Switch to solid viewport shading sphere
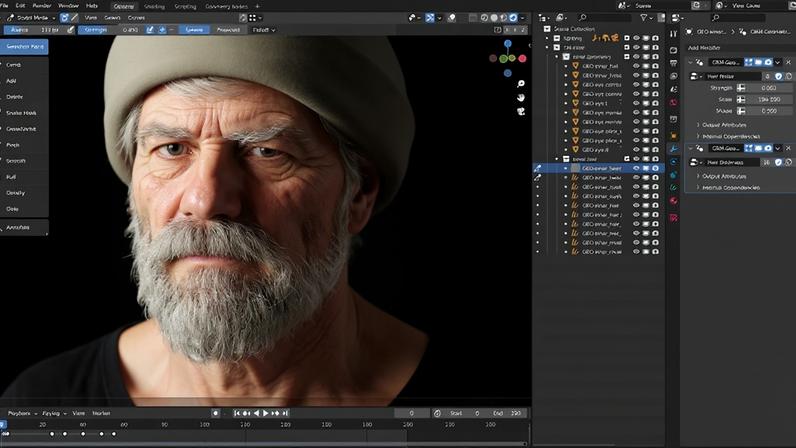796x448 pixels. pyautogui.click(x=494, y=18)
